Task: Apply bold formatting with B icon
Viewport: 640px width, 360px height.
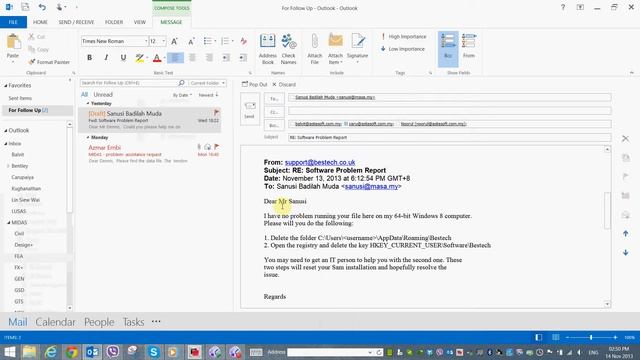Action: (89, 58)
